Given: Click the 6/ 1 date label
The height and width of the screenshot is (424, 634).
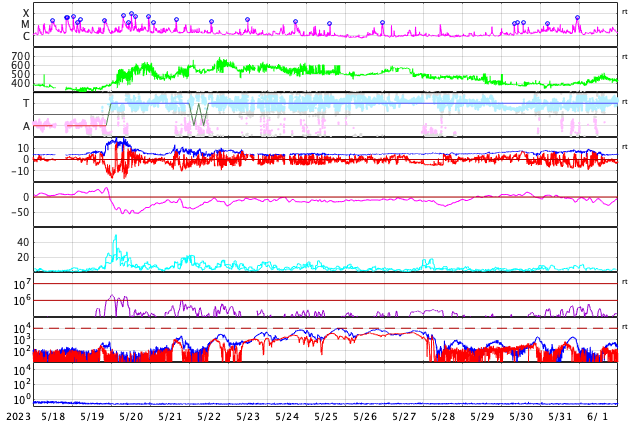Looking at the screenshot, I should pos(598,416).
